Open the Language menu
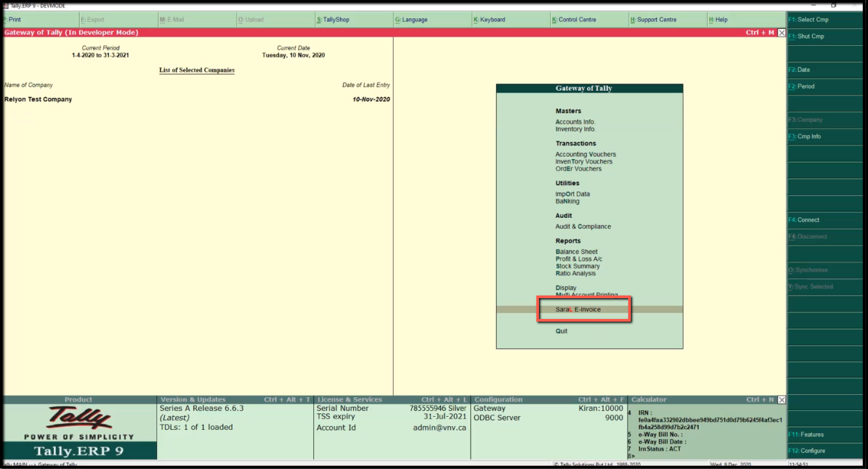This screenshot has height=469, width=868. (x=433, y=20)
